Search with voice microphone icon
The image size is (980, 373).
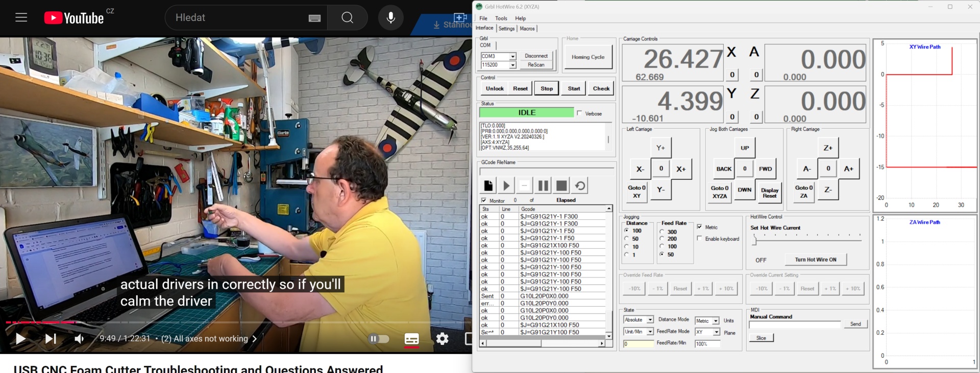coord(390,18)
